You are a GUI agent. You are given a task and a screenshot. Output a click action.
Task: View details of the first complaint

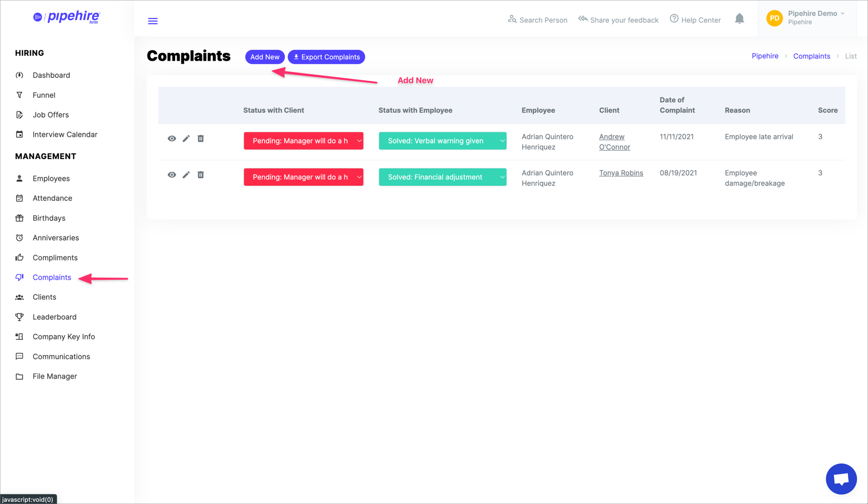pos(171,138)
